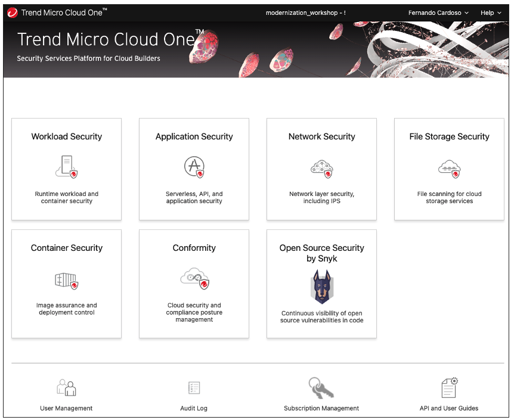Image resolution: width=511 pixels, height=420 pixels.
Task: Open the Help dropdown menu
Action: (491, 13)
